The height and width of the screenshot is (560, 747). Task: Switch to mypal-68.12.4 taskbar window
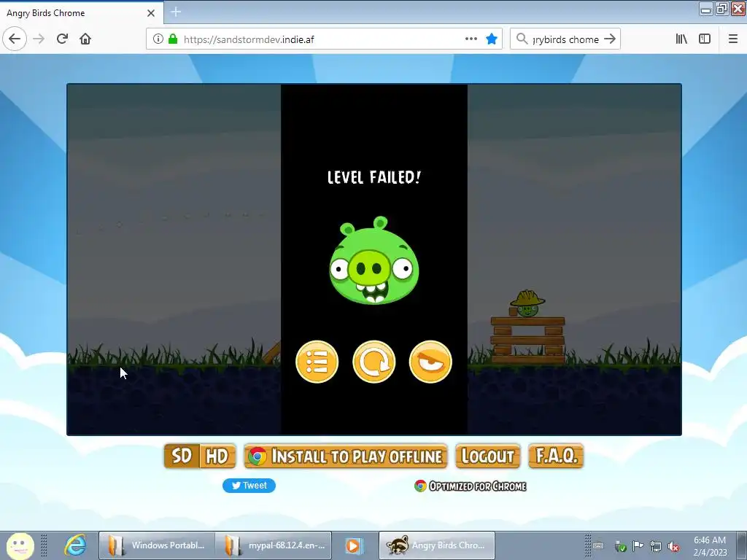[274, 545]
